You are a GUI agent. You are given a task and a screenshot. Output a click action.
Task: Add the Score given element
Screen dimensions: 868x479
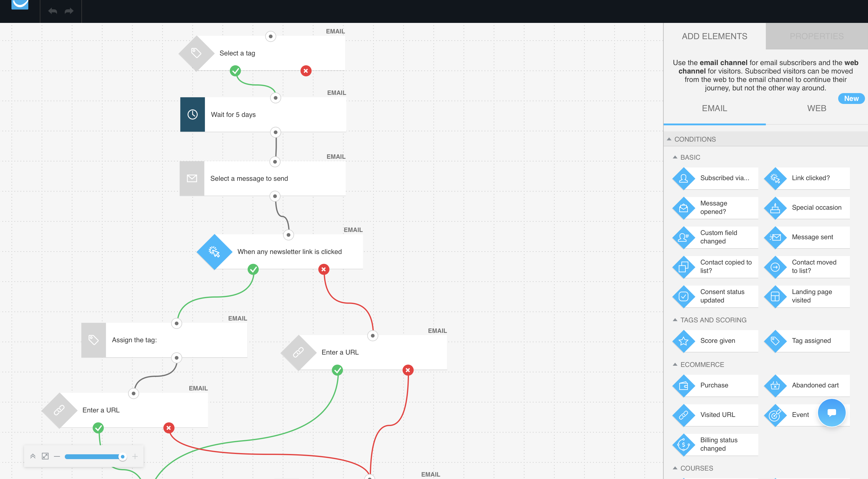point(715,341)
